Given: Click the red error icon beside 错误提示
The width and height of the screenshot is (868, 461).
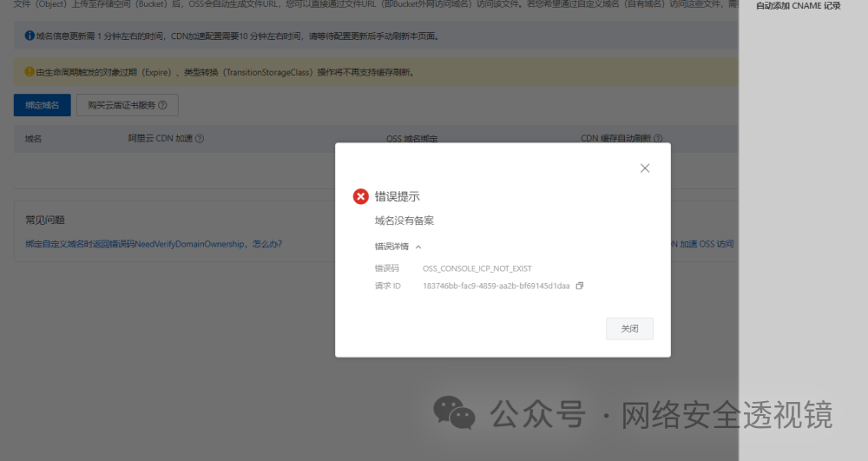Looking at the screenshot, I should [361, 196].
